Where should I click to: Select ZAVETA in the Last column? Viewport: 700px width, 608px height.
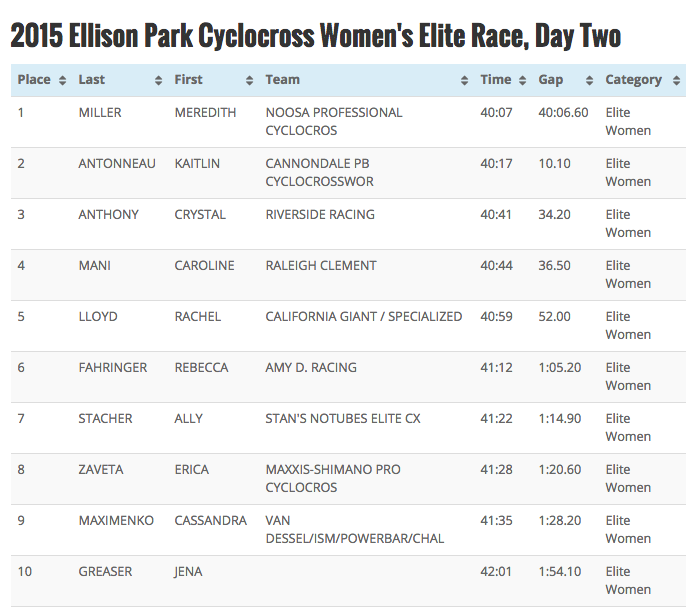pos(102,470)
